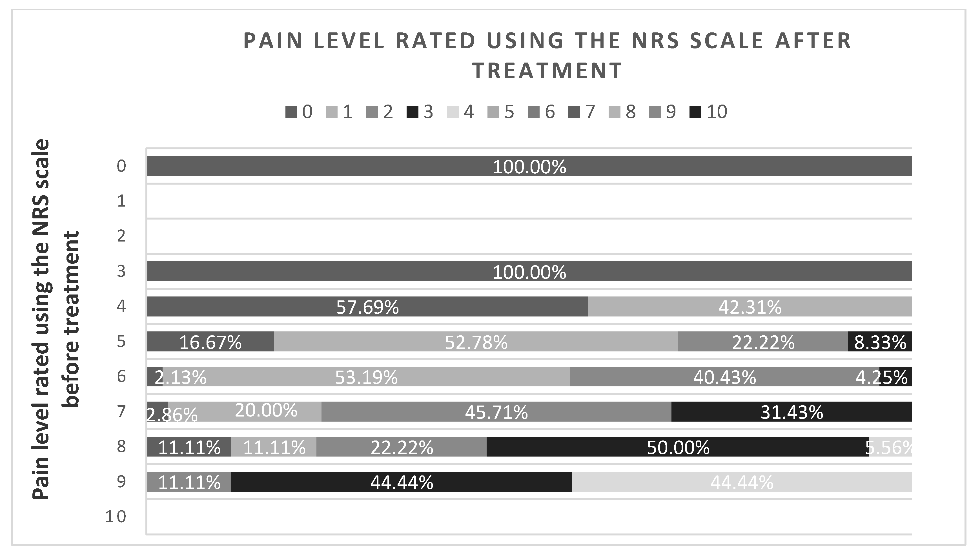
Task: Select the vertical axis title
Action: coord(56,319)
